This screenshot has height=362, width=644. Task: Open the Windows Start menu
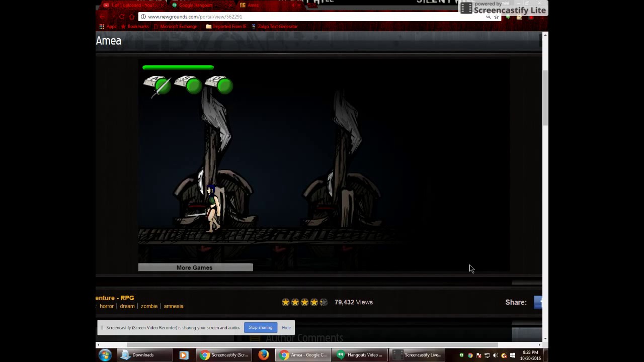(x=105, y=355)
